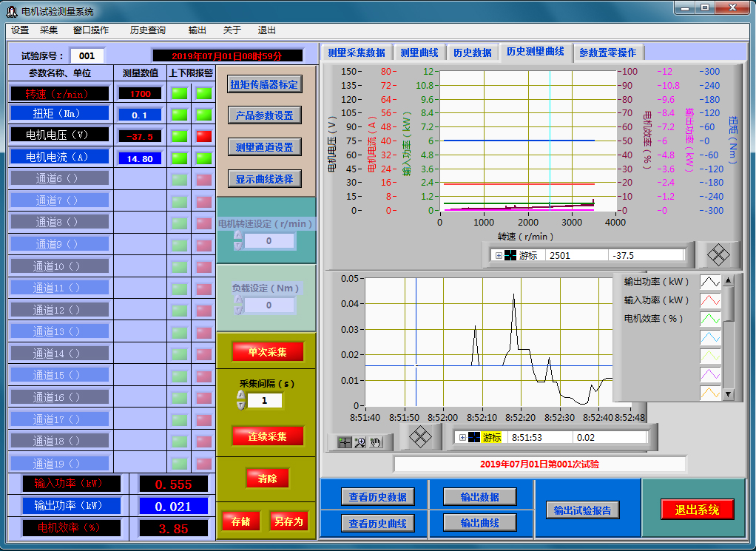Click the 采集间隔 numeric input field
The height and width of the screenshot is (551, 756).
pyautogui.click(x=264, y=401)
